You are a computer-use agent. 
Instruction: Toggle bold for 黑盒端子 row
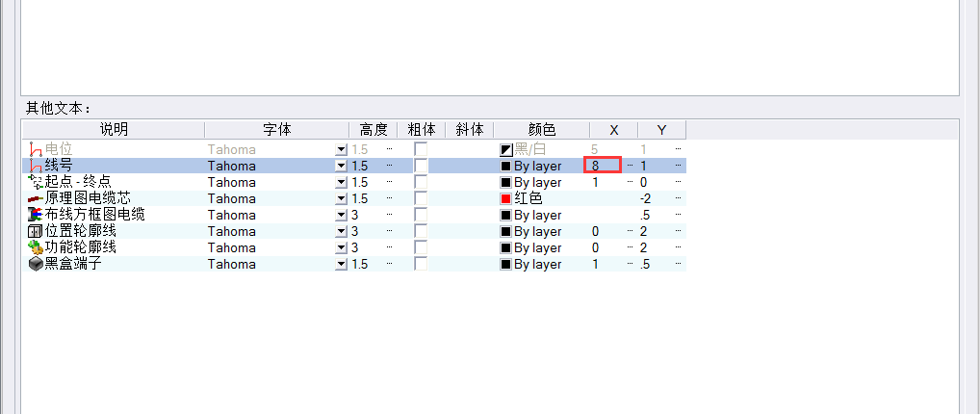click(x=422, y=264)
